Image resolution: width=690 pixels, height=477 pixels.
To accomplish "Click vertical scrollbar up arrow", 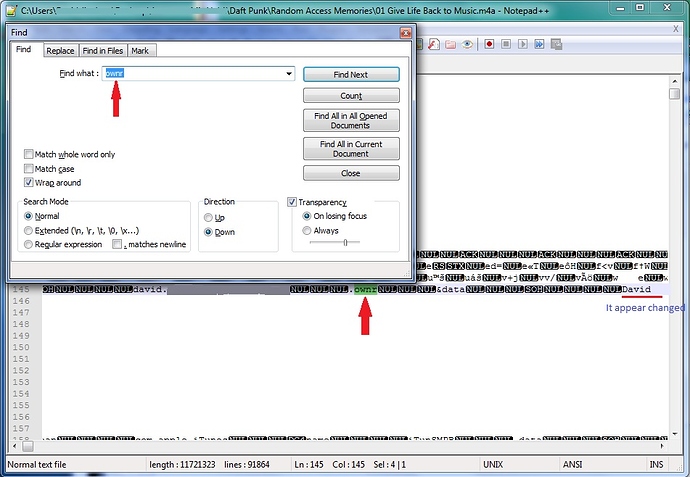I will click(x=674, y=81).
